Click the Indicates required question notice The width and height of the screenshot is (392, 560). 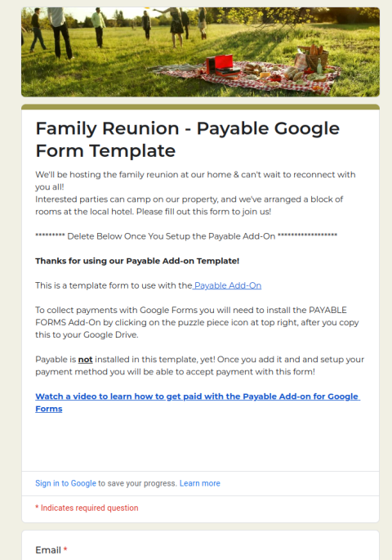click(87, 508)
